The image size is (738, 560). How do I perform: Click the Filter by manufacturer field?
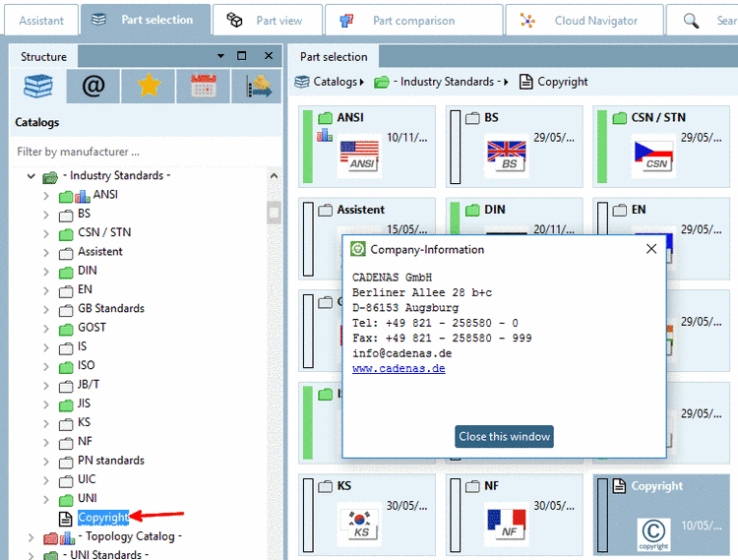point(146,152)
